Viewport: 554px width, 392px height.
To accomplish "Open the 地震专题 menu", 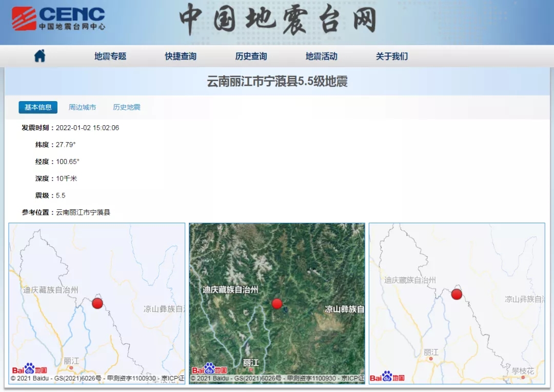I will (x=110, y=56).
